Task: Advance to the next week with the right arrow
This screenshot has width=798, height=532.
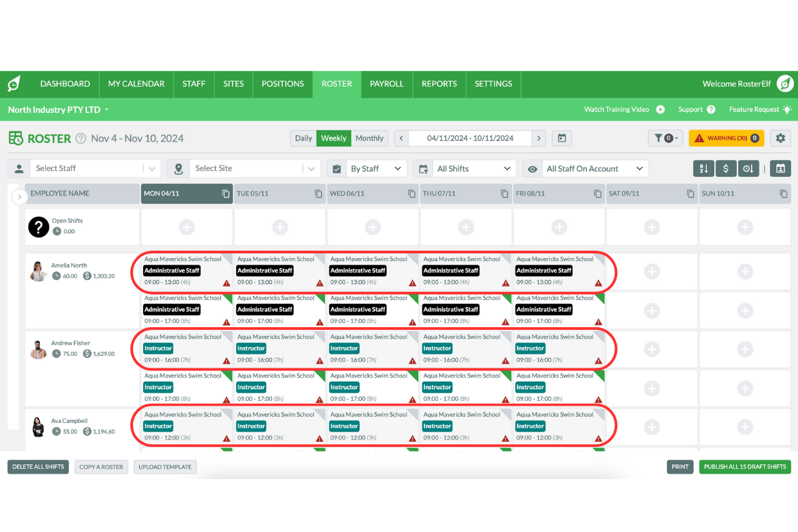Action: [x=539, y=138]
